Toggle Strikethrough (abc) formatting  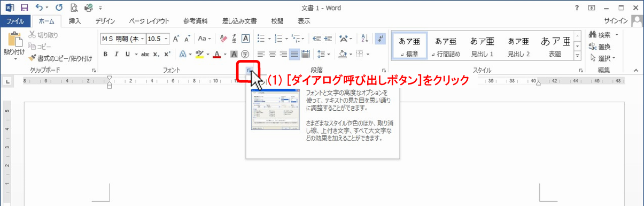pos(145,54)
